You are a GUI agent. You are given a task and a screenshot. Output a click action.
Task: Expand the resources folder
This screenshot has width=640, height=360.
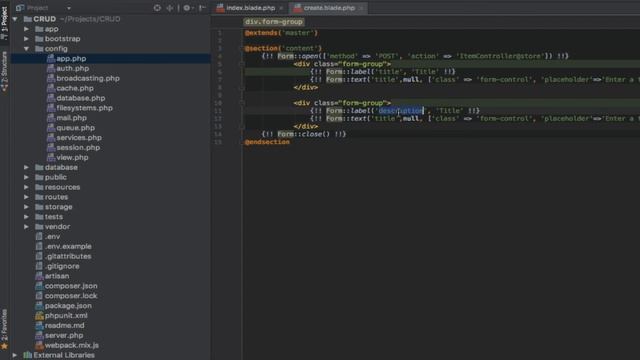pos(27,187)
